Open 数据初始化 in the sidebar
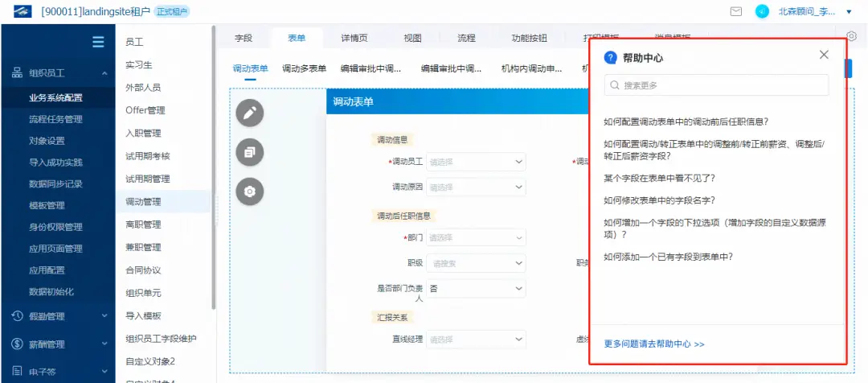Screen dimensions: 868x383 (x=51, y=291)
